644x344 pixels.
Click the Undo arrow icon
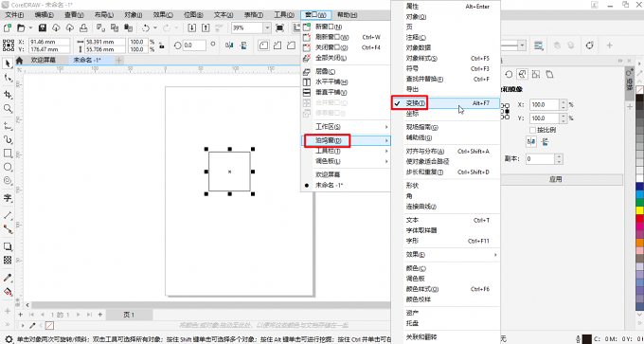point(146,27)
